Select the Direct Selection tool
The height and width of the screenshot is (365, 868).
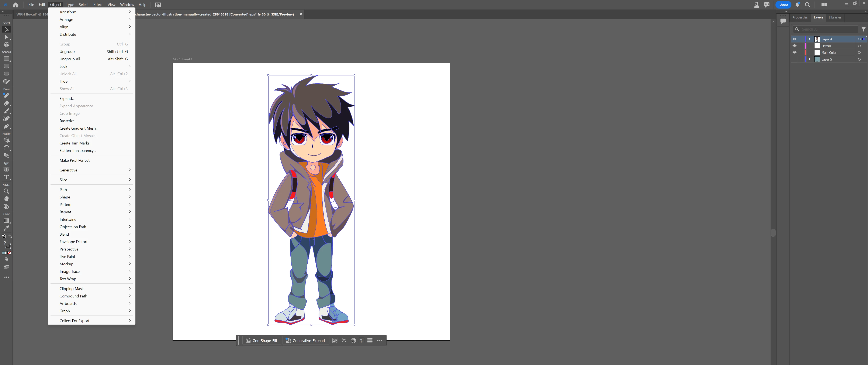click(x=6, y=37)
